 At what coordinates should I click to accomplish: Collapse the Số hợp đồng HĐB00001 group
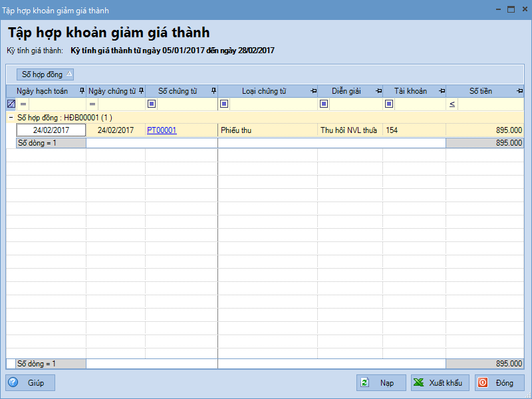pos(11,117)
